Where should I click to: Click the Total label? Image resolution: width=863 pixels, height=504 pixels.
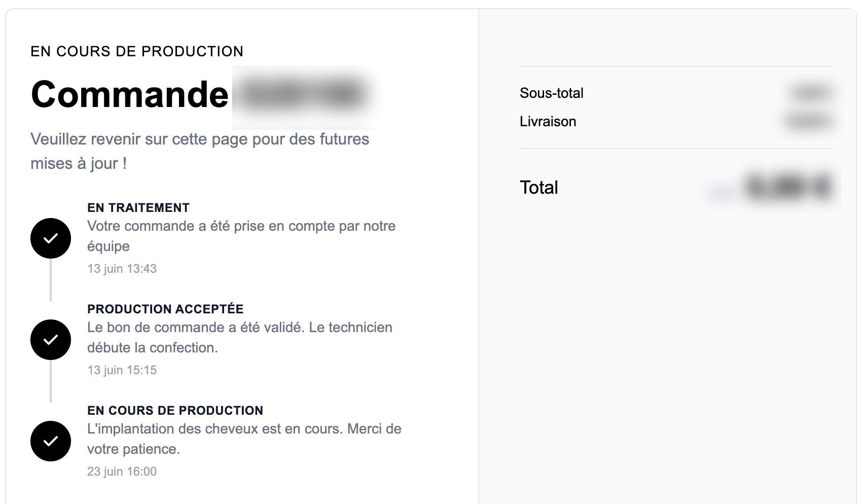point(538,188)
